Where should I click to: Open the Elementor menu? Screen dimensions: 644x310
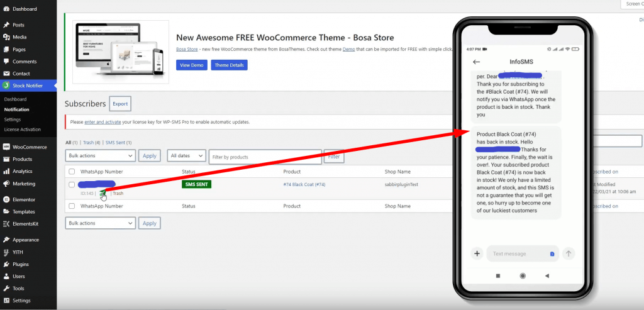(x=24, y=199)
